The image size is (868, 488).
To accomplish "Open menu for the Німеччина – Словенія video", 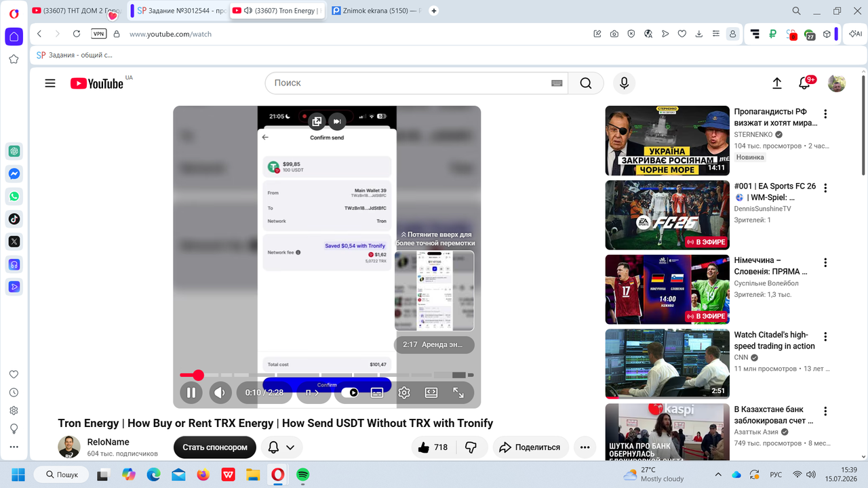I will [825, 262].
